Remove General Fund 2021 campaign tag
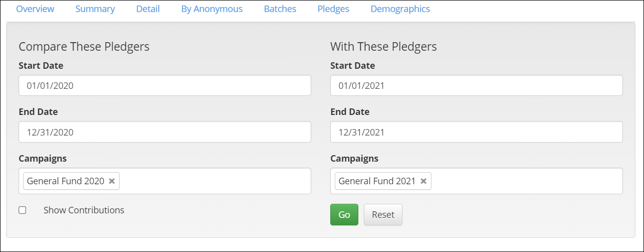This screenshot has height=252, width=644. click(x=423, y=181)
